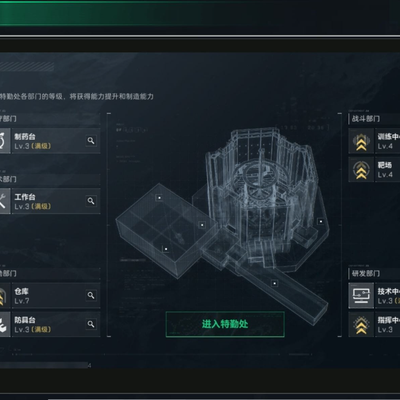This screenshot has height=400, width=400.
Task: Click the upgrade chevrons icon for 训练中心
Action: (x=361, y=141)
